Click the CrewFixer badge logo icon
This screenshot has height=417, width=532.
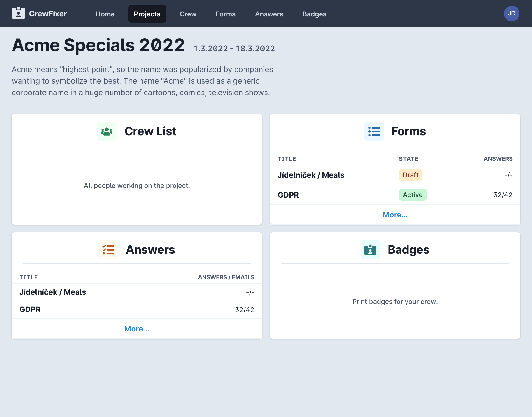(x=18, y=13)
